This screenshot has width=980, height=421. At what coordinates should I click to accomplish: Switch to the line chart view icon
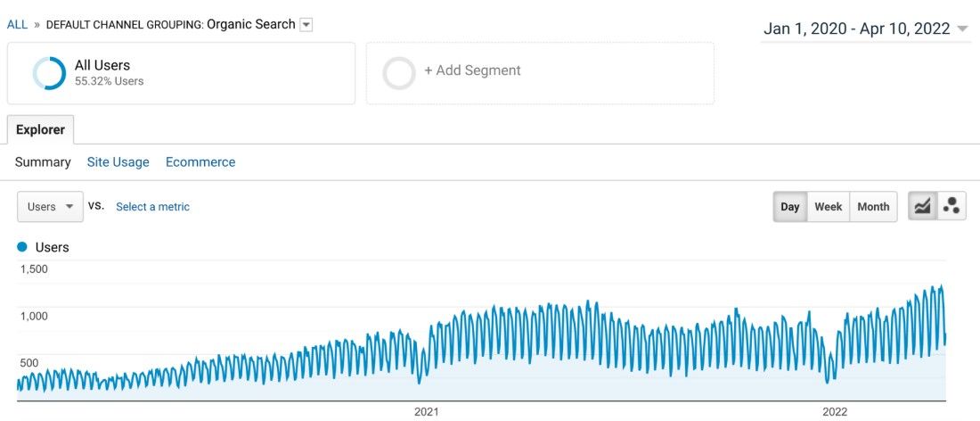922,206
